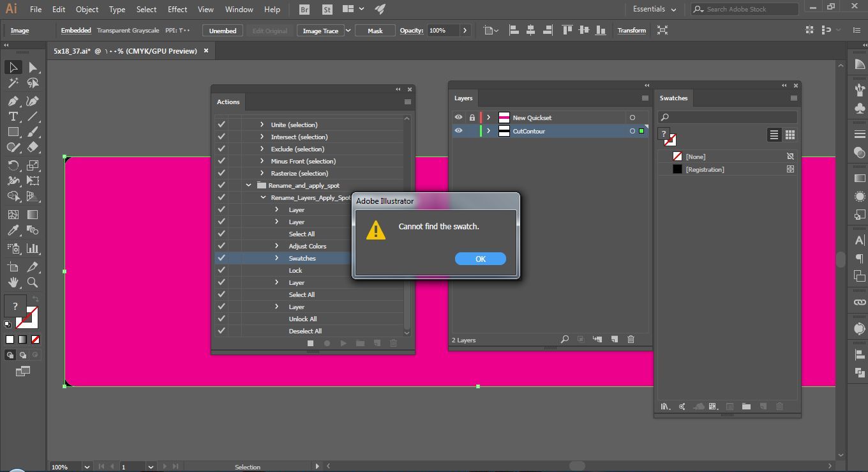Screen dimensions: 868x472
Task: Switch Swatches panel to thumbnail view
Action: coord(790,135)
